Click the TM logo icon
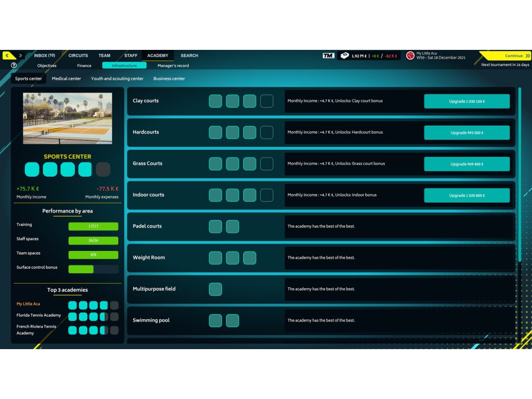This screenshot has width=532, height=399. 328,56
